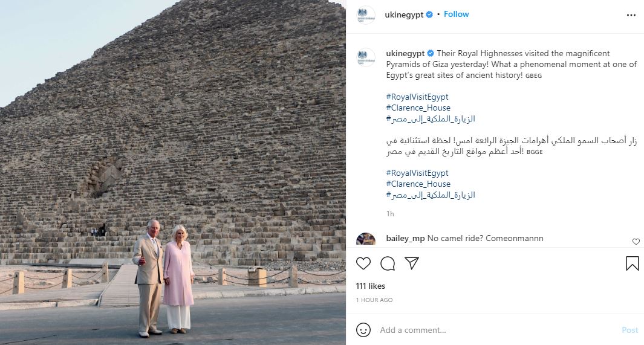Screen dimensions: 644x345
Task: Open the three-dot more options menu
Action: click(x=631, y=15)
